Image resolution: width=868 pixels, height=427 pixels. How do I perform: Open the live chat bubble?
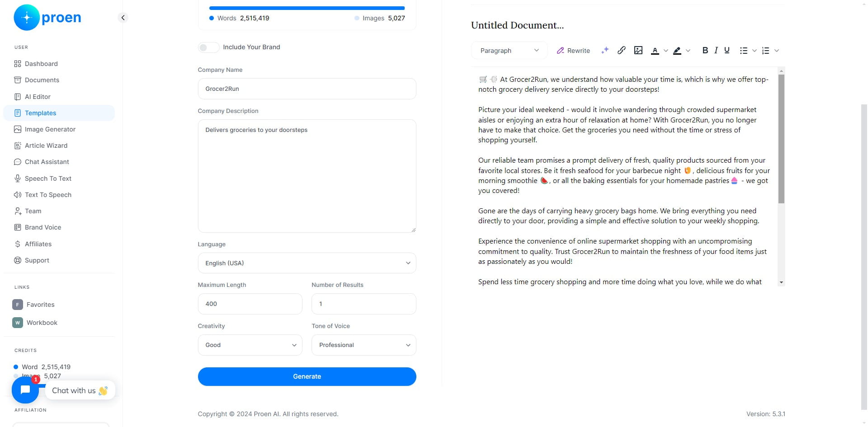25,390
